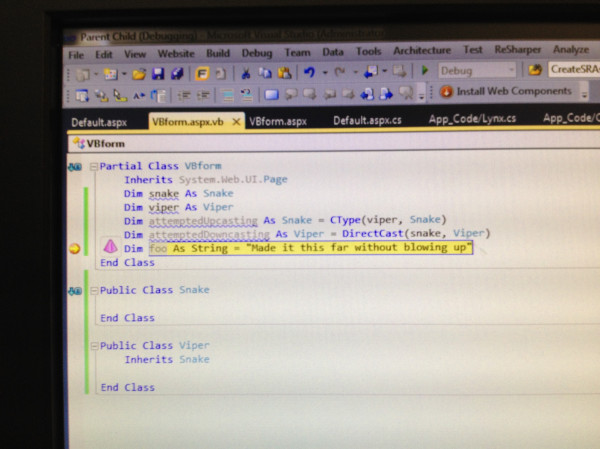This screenshot has height=449, width=600.
Task: Start debugging with the green play arrow
Action: 424,70
